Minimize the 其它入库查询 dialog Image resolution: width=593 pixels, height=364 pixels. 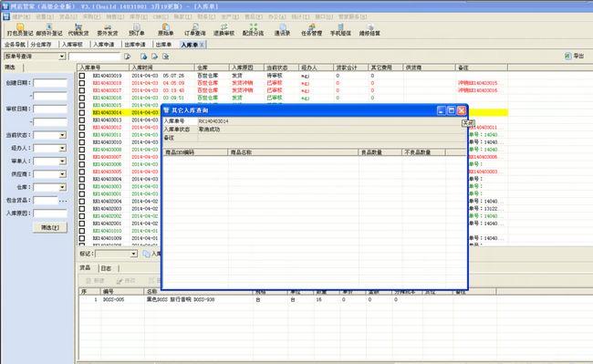pos(442,110)
